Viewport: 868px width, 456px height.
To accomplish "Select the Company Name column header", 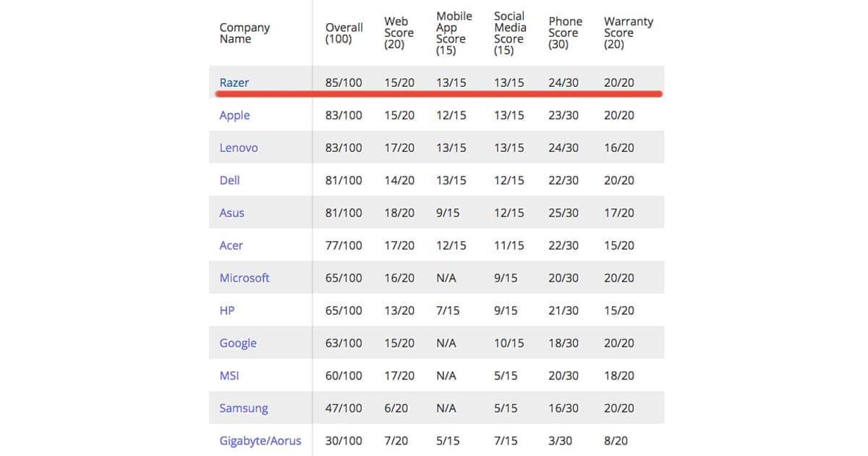I will coord(244,33).
